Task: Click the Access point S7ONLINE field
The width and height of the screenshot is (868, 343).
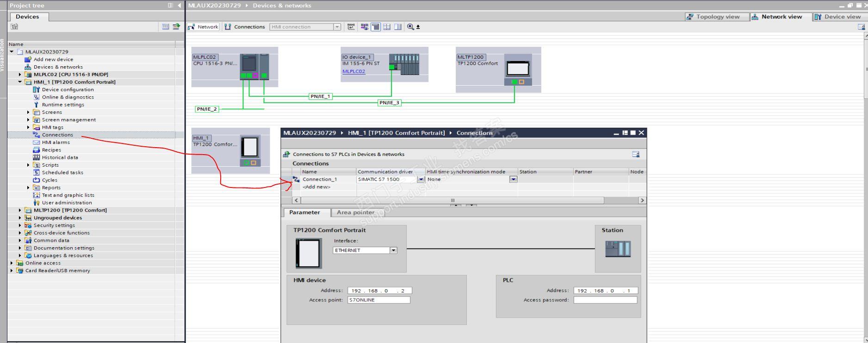Action: (379, 300)
